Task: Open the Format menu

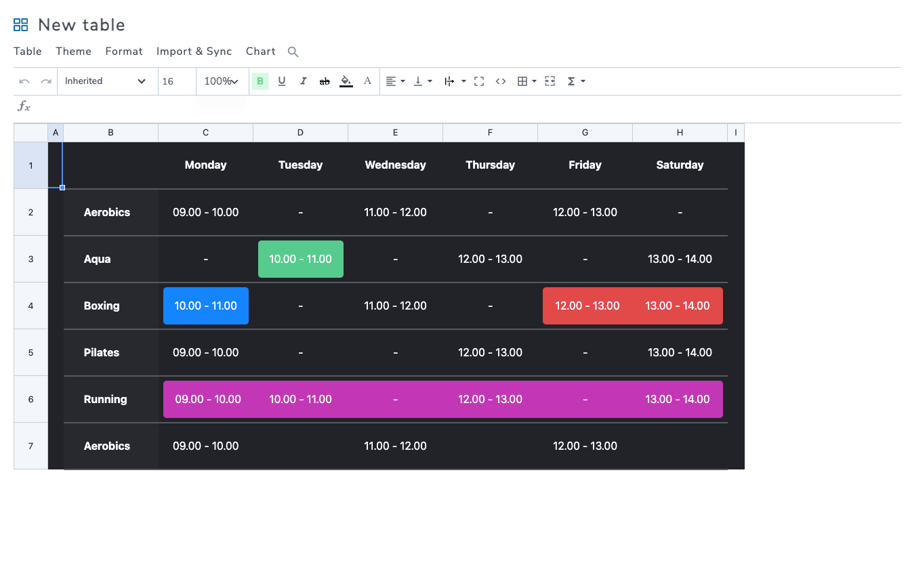Action: point(124,51)
